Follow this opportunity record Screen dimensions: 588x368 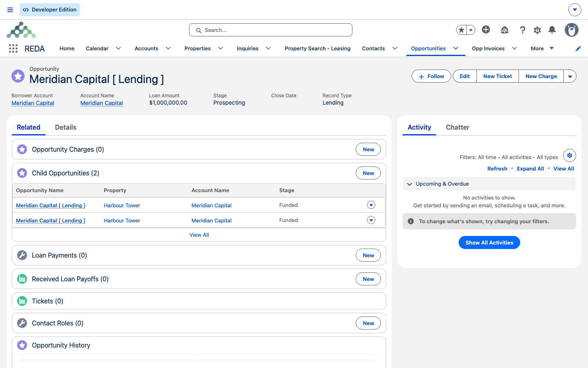(431, 76)
